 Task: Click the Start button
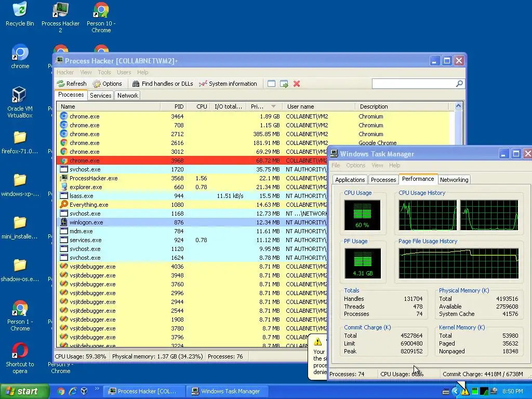point(24,391)
